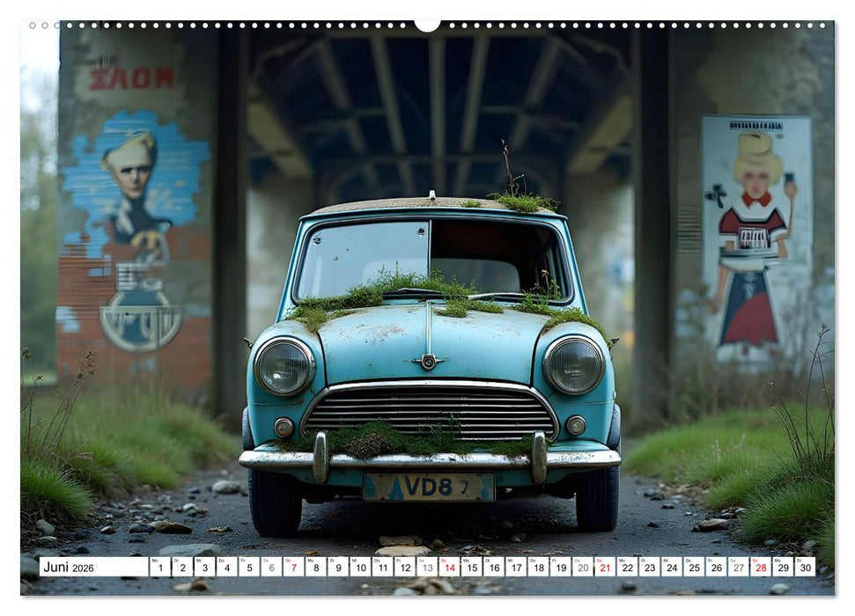
Task: Click the Juni 2026 month label
Action: click(x=70, y=570)
